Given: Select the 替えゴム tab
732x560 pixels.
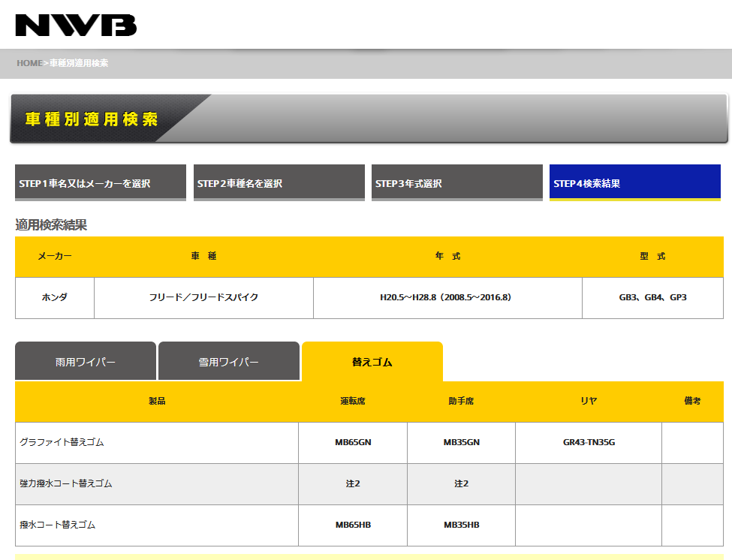Looking at the screenshot, I should point(372,362).
